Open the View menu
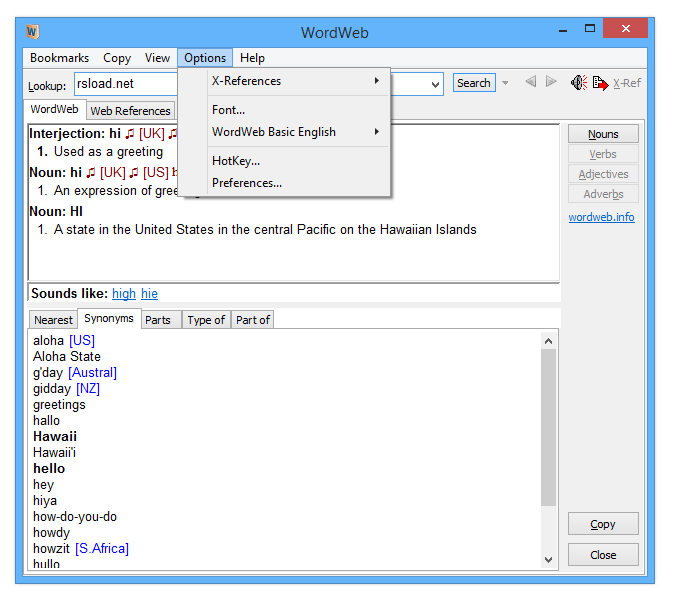This screenshot has width=674, height=611. (157, 58)
